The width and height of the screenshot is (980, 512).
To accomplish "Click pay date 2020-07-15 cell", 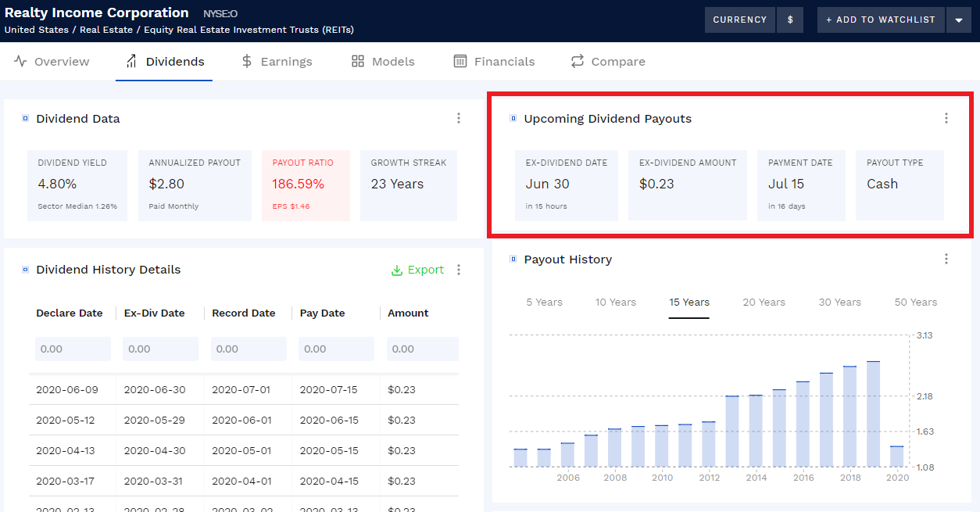I will coord(329,389).
